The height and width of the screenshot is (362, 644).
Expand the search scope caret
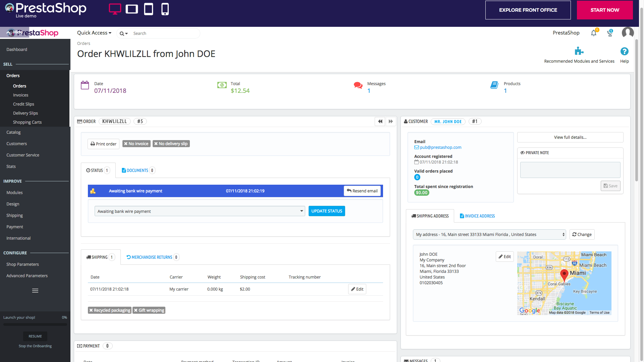tap(126, 34)
